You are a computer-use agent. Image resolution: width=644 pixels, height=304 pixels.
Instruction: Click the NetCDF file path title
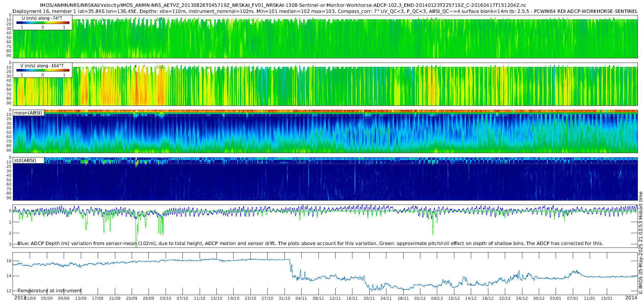click(x=283, y=5)
